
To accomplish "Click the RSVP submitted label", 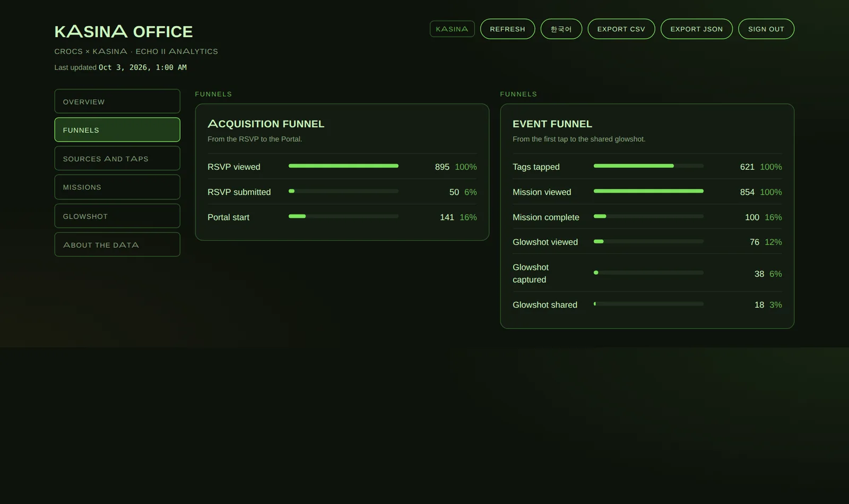I will coord(239,192).
